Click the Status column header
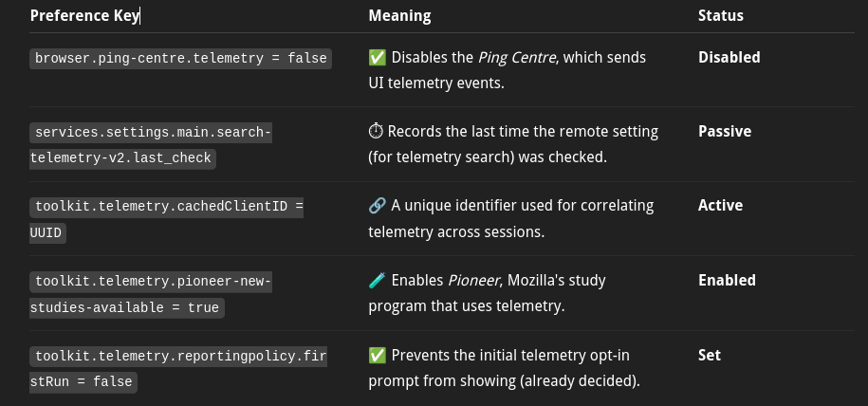The height and width of the screenshot is (406, 868). [x=721, y=15]
